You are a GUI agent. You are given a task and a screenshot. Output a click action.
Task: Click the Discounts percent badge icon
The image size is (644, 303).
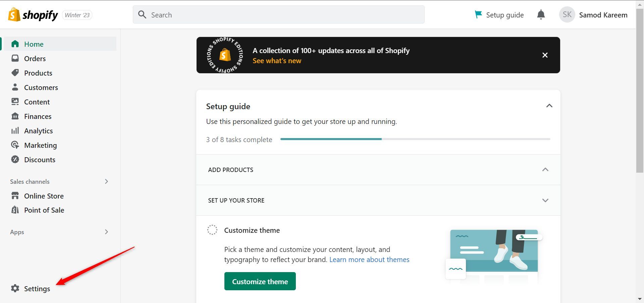click(x=15, y=160)
